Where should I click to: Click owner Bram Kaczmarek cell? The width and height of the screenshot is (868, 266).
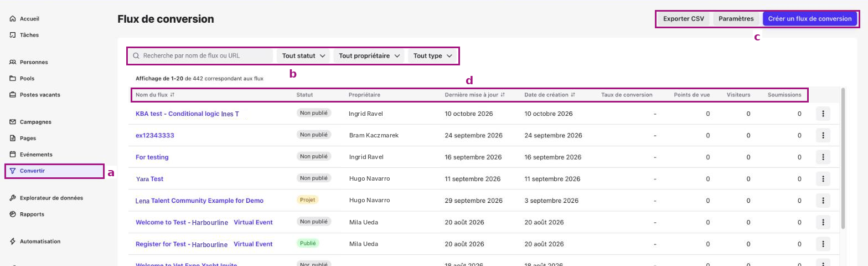374,135
